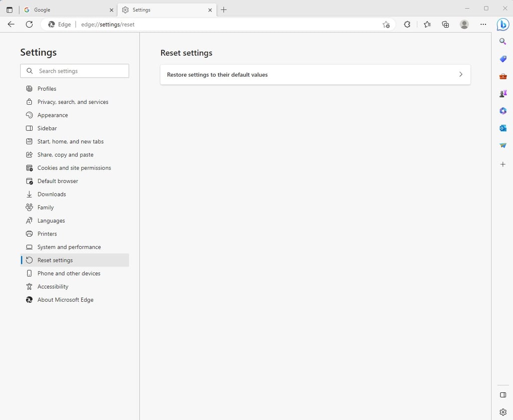Open Sidebar settings section

(x=75, y=128)
